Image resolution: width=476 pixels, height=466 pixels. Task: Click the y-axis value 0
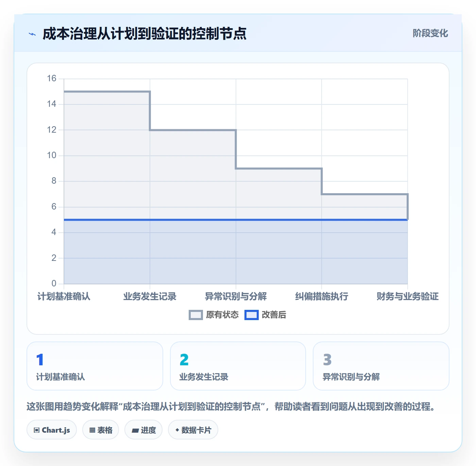pyautogui.click(x=54, y=283)
